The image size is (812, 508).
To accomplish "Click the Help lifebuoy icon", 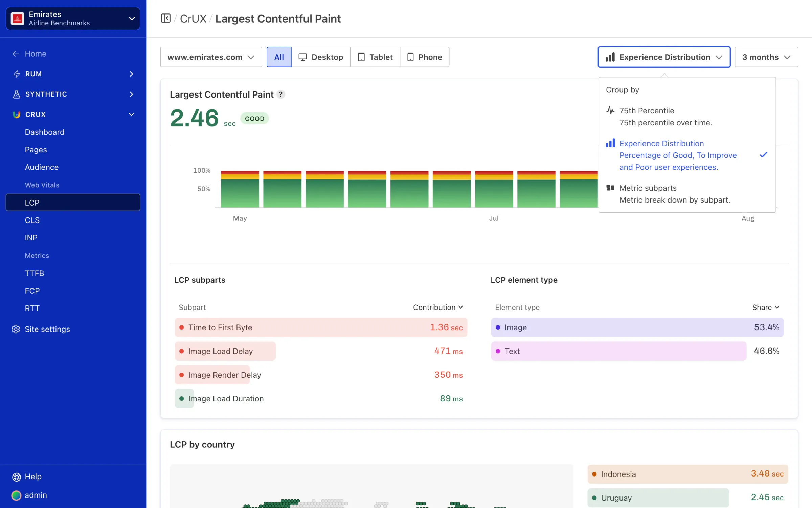I will (x=16, y=477).
